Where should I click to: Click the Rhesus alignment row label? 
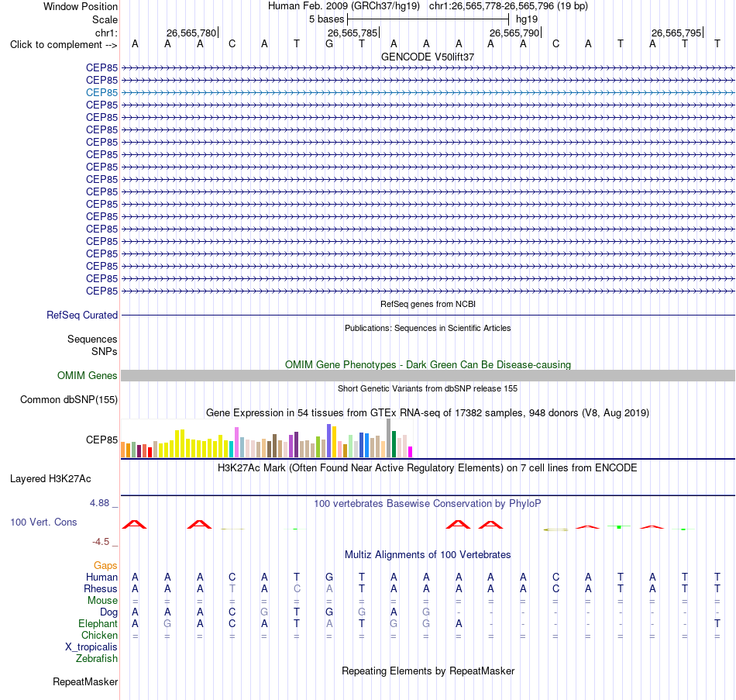pos(101,588)
